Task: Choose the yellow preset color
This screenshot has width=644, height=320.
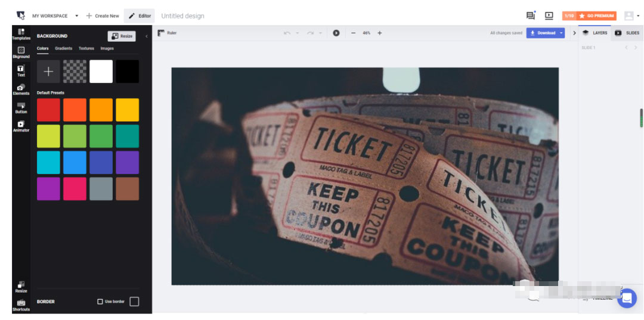Action: click(x=128, y=110)
